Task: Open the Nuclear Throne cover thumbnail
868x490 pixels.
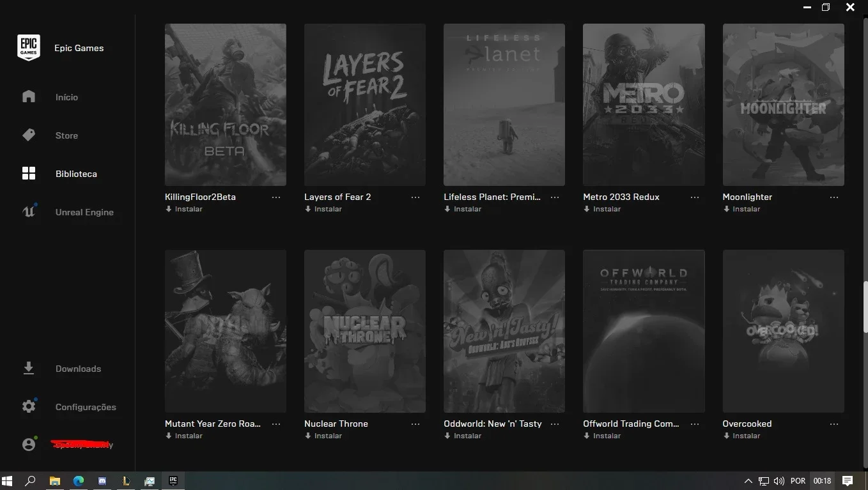Action: (365, 331)
